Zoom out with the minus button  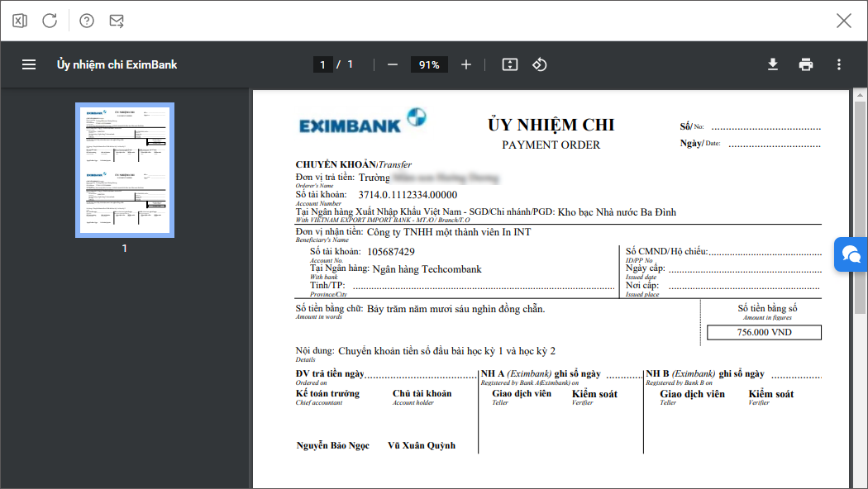393,64
